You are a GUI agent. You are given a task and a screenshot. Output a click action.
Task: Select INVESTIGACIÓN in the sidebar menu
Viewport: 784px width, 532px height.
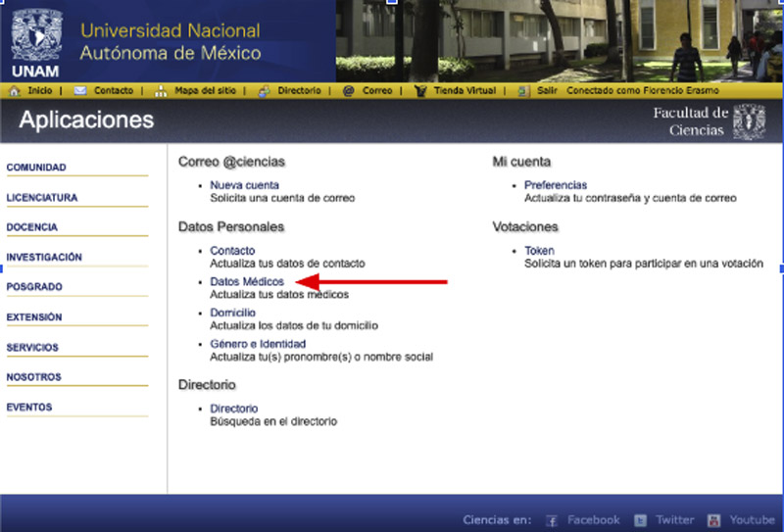tap(44, 257)
